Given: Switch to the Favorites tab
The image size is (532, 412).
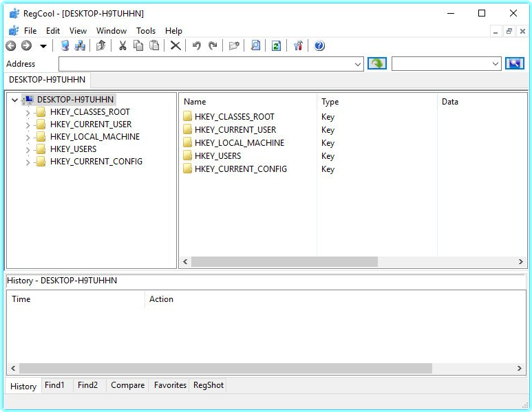Looking at the screenshot, I should click(x=170, y=385).
